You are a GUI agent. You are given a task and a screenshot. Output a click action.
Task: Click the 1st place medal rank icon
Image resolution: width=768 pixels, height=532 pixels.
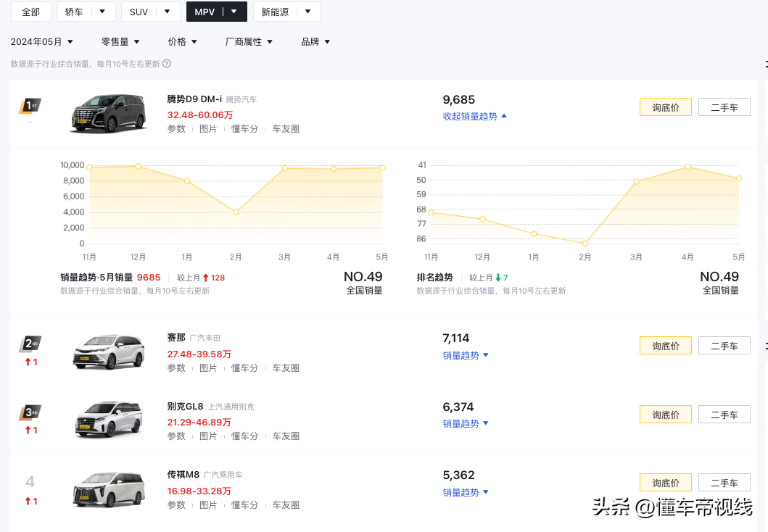(30, 107)
